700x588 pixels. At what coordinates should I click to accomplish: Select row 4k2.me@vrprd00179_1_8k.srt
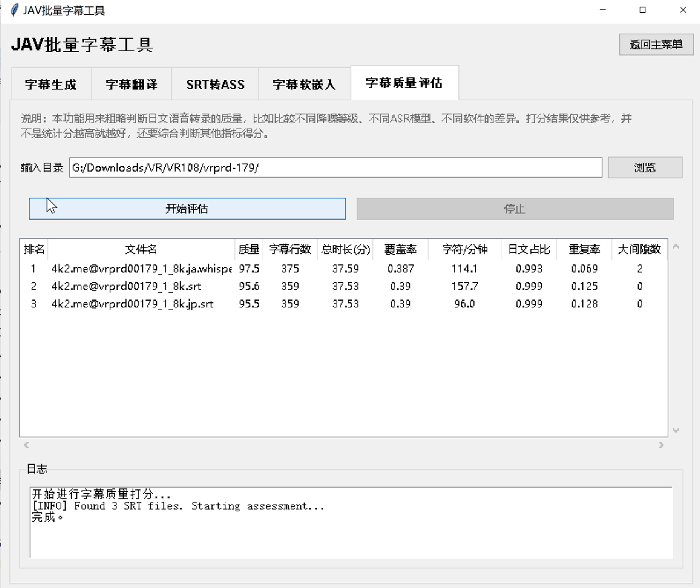[344, 286]
